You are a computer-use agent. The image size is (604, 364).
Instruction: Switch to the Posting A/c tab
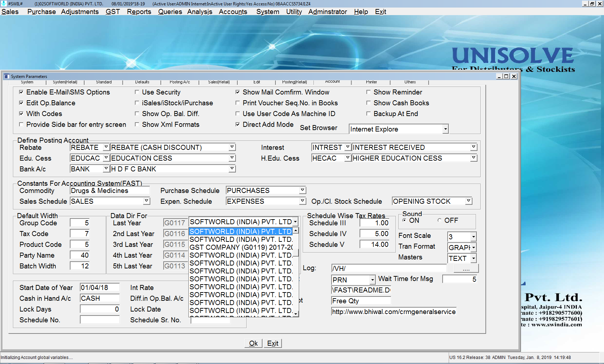point(180,82)
